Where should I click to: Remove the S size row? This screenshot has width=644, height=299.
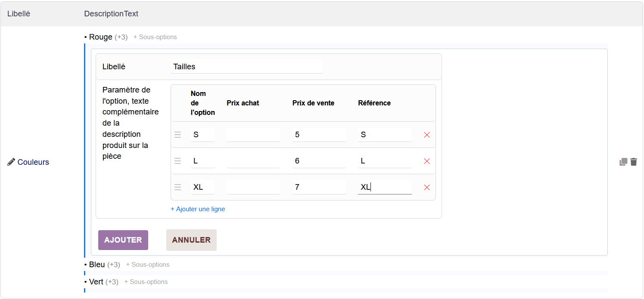(427, 135)
